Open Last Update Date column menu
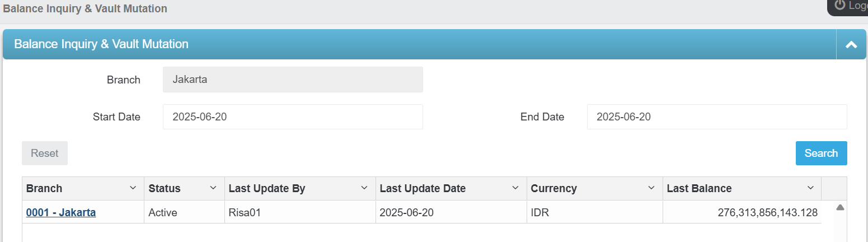This screenshot has width=868, height=242. click(x=515, y=188)
